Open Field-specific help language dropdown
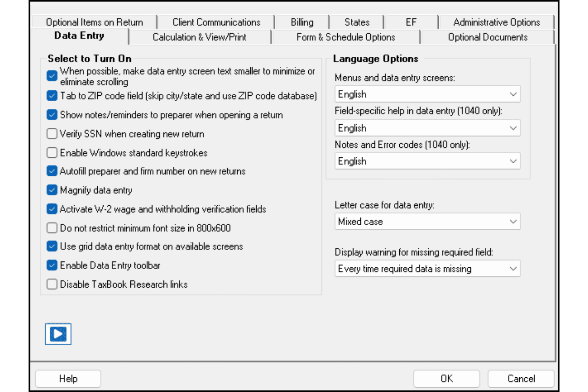The width and height of the screenshot is (588, 392). [x=427, y=128]
